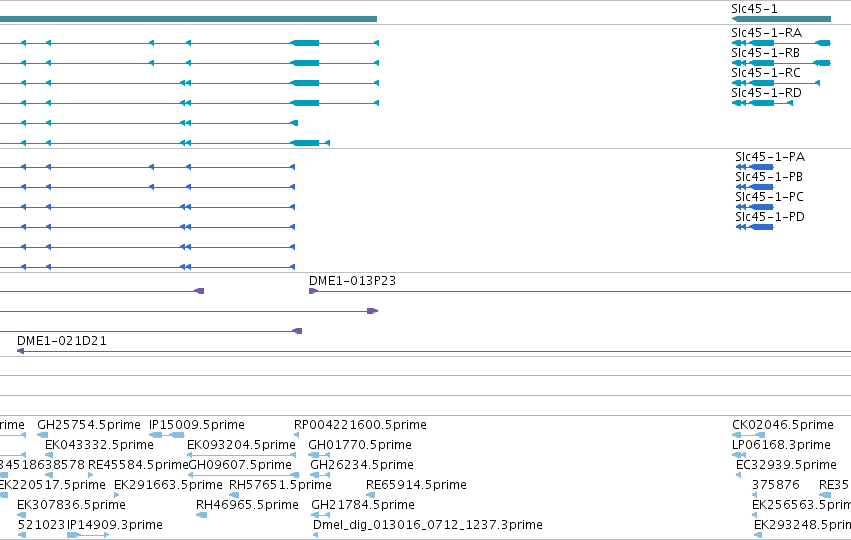Select the Slc45-1-RC transcript label
The width and height of the screenshot is (851, 540).
(x=766, y=73)
